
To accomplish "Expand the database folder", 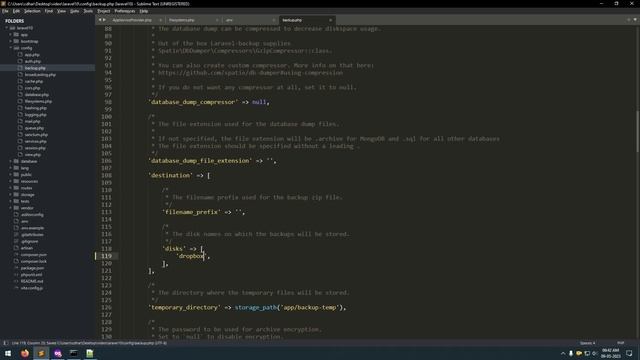I will (x=11, y=161).
